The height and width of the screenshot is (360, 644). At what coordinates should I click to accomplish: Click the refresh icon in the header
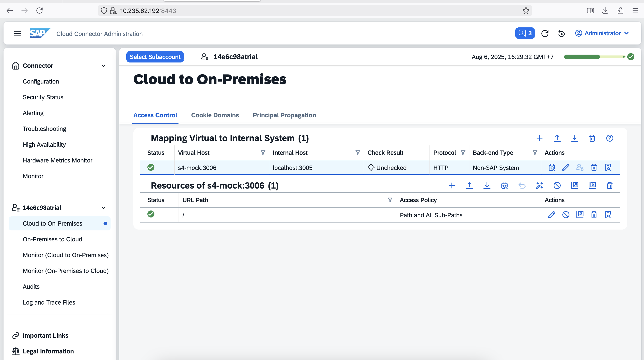[545, 33]
